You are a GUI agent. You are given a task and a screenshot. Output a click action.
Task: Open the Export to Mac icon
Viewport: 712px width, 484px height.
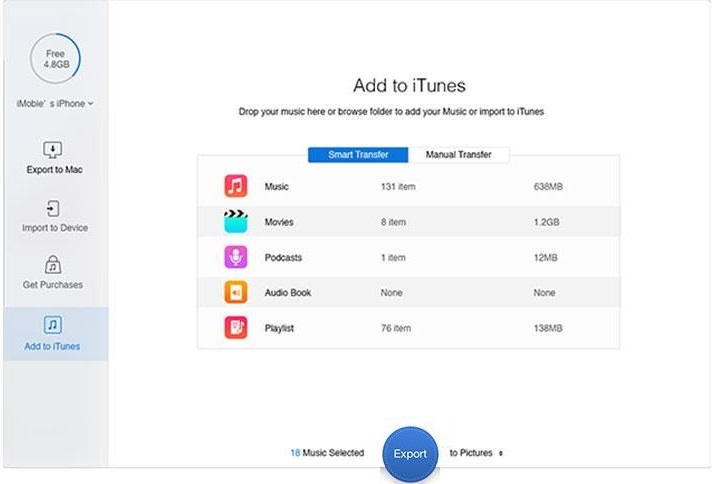pos(53,149)
